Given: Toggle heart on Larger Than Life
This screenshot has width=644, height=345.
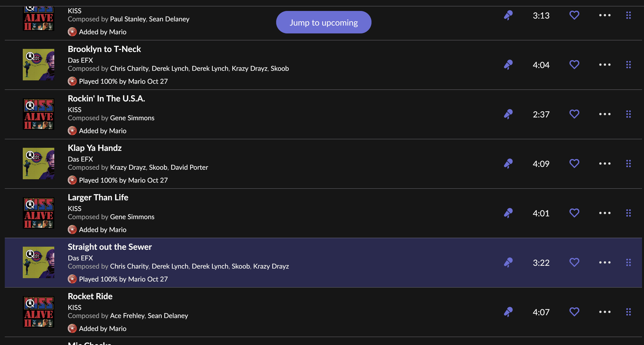Looking at the screenshot, I should point(574,213).
